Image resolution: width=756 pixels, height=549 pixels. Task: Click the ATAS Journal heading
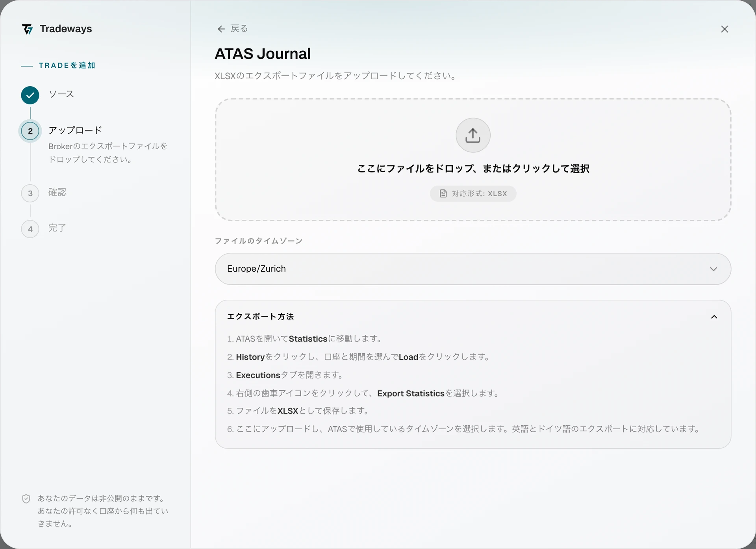(263, 54)
